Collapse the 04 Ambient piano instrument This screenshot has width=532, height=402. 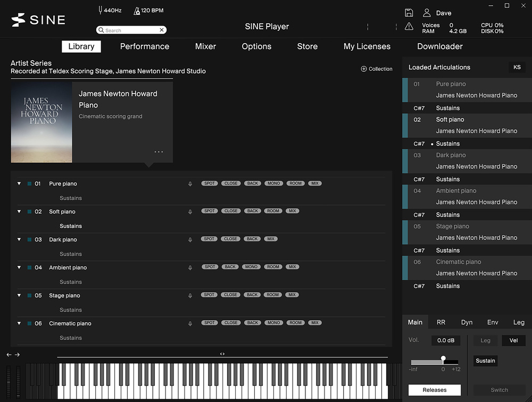tap(19, 267)
